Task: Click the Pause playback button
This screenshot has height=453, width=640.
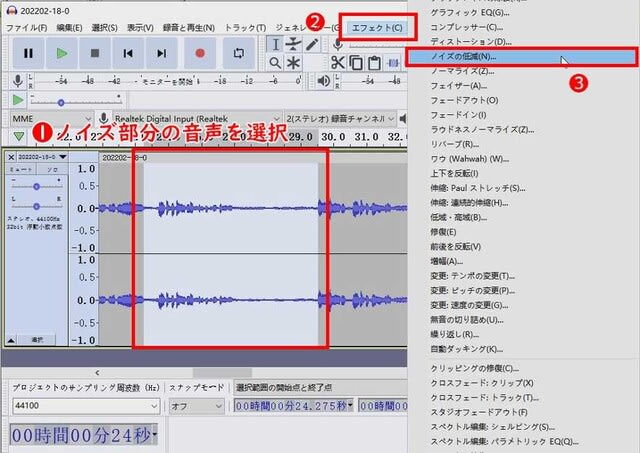Action: tap(28, 53)
